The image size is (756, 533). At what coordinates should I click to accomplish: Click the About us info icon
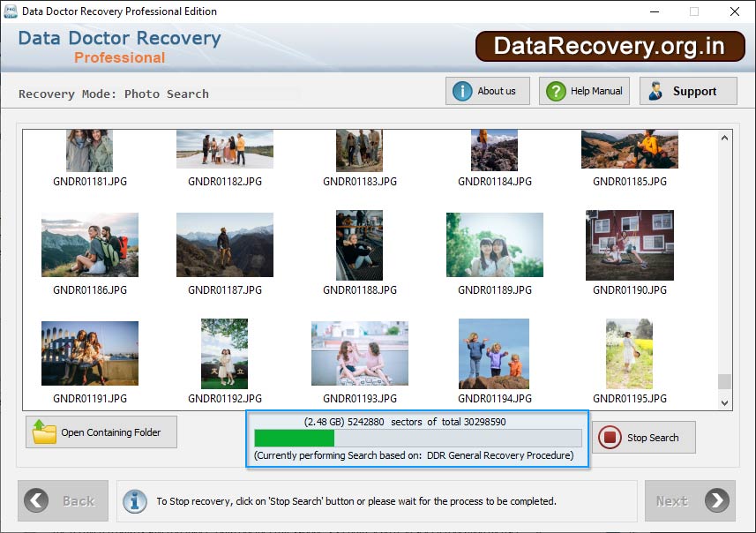pos(462,91)
